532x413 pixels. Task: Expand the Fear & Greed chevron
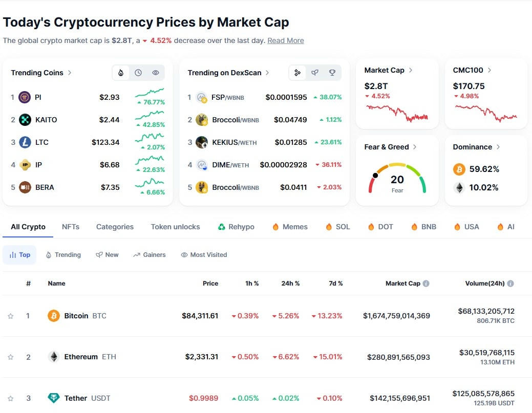415,147
